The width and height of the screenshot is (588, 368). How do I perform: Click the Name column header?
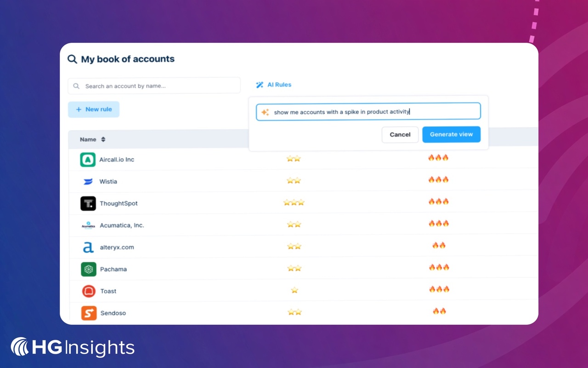point(88,139)
